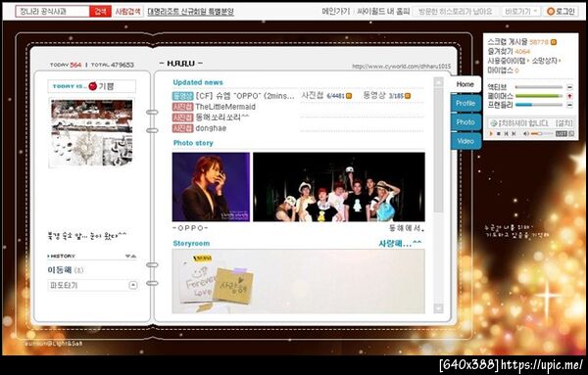Image resolution: width=588 pixels, height=375 pixels.
Task: Click the disc icon in music player title
Action: point(494,123)
